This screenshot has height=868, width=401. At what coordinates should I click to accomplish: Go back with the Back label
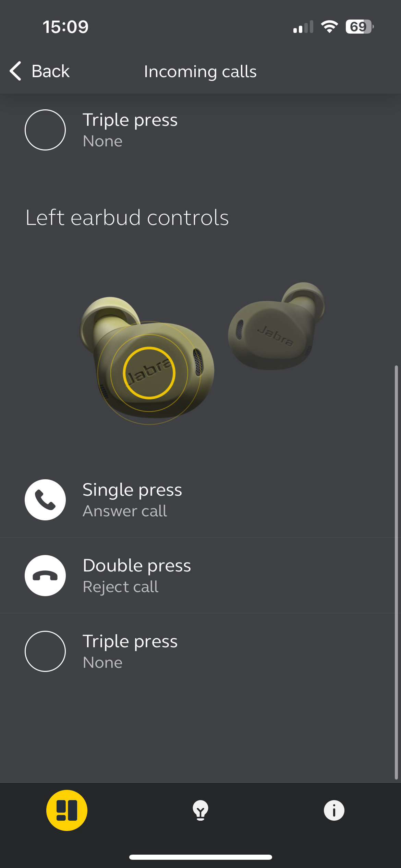pos(50,71)
